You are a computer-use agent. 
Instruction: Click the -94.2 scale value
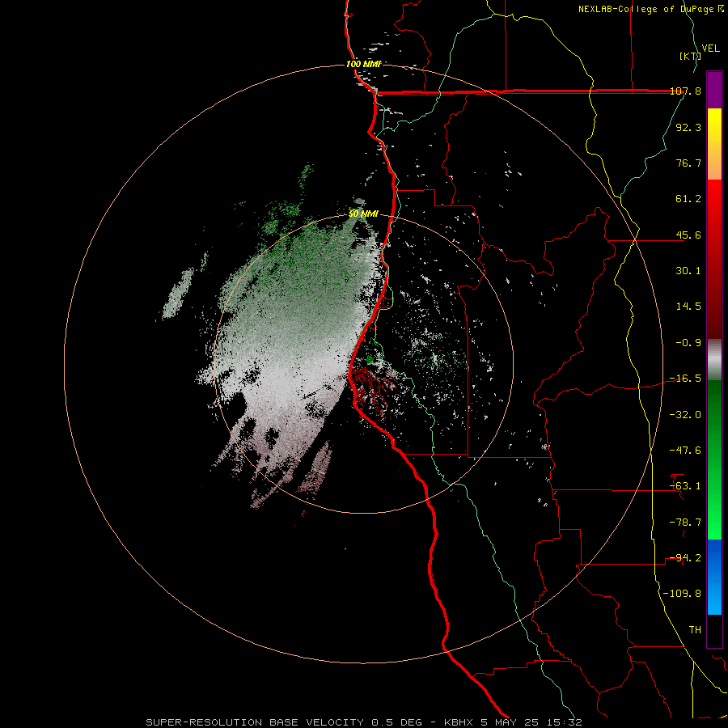point(685,558)
